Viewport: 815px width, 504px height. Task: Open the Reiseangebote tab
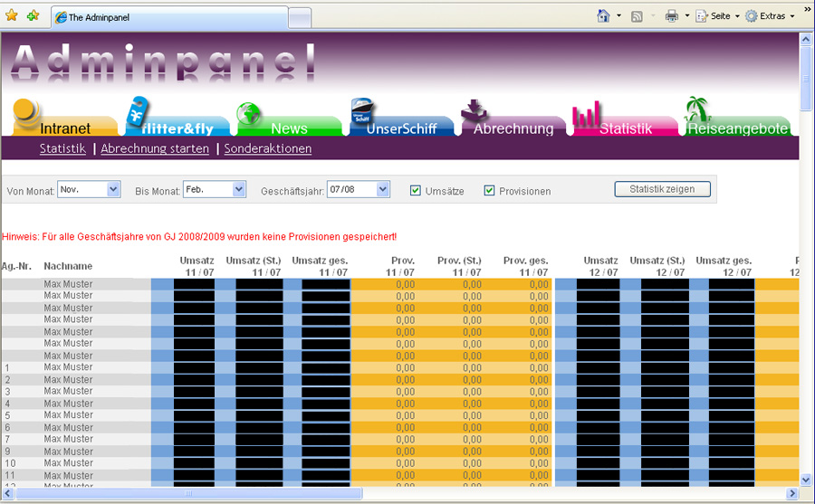pos(737,128)
